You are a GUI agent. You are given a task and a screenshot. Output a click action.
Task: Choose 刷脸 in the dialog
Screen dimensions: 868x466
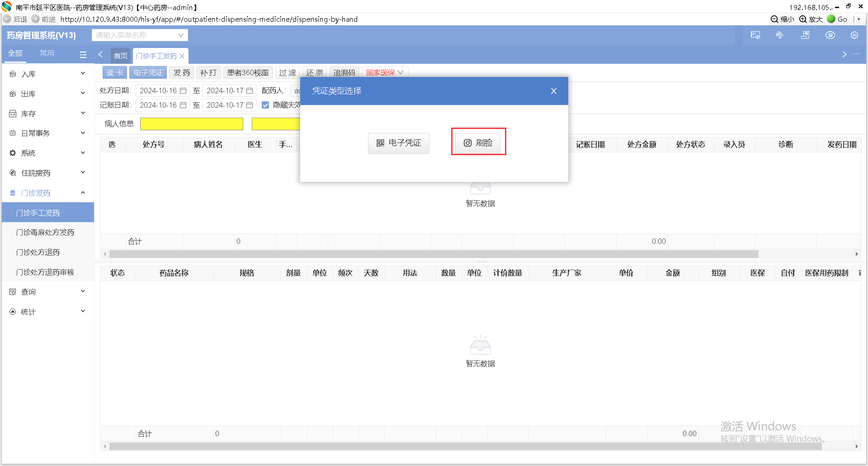pos(478,143)
